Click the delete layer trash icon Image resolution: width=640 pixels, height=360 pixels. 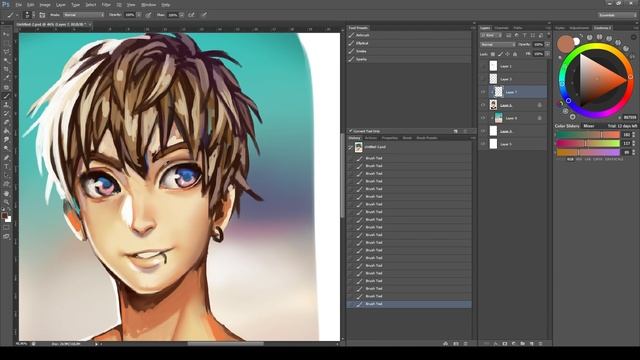tap(541, 344)
